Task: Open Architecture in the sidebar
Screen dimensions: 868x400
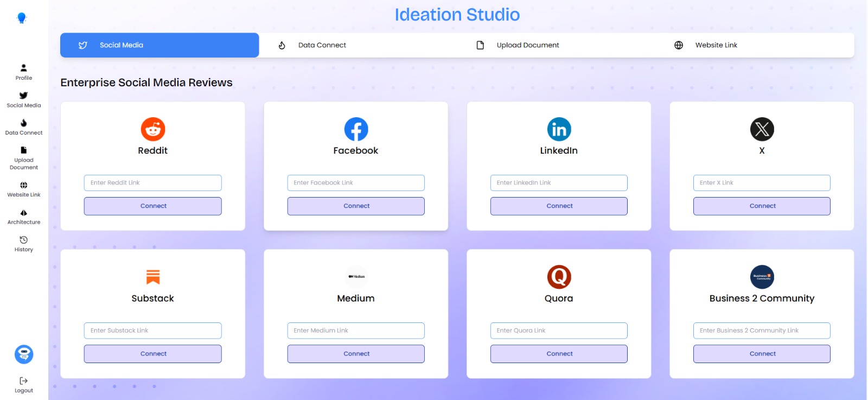Action: click(24, 217)
